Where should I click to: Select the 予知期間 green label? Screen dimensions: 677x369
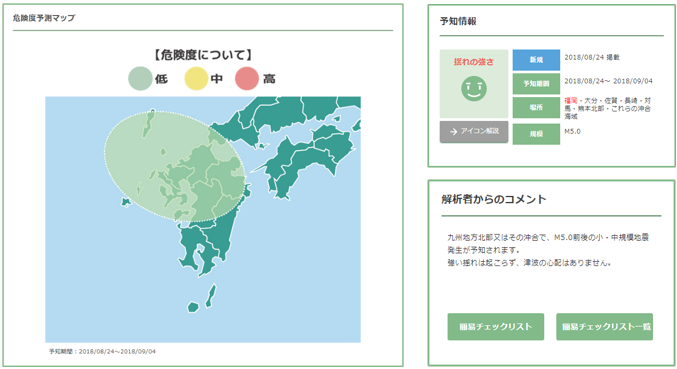point(536,84)
